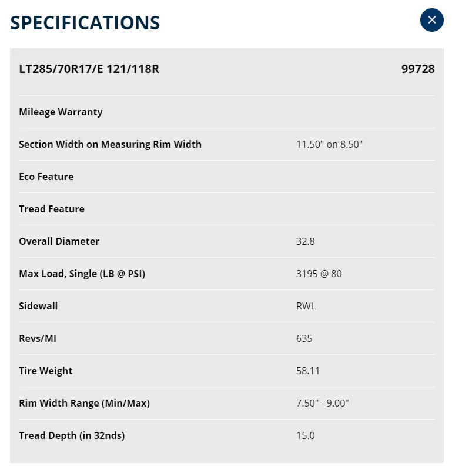The height and width of the screenshot is (476, 452).
Task: Click the part number 99728
Action: pos(418,69)
